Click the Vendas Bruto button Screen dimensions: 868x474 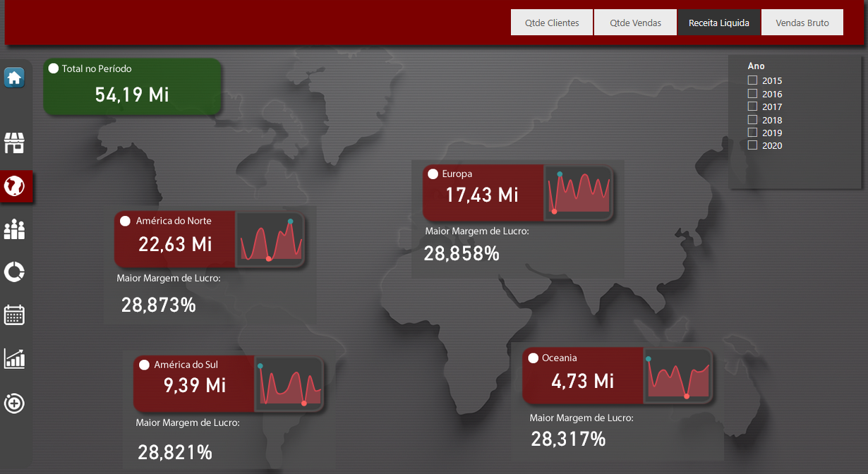(x=802, y=23)
